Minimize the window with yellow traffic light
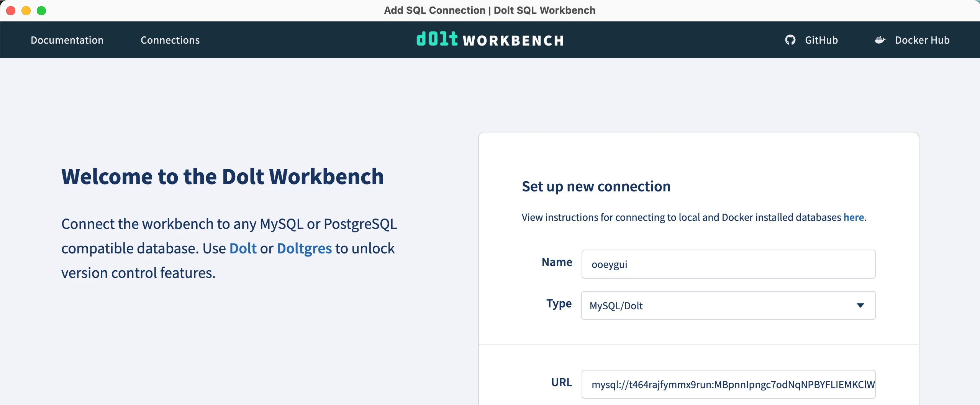The image size is (980, 405). 26,10
